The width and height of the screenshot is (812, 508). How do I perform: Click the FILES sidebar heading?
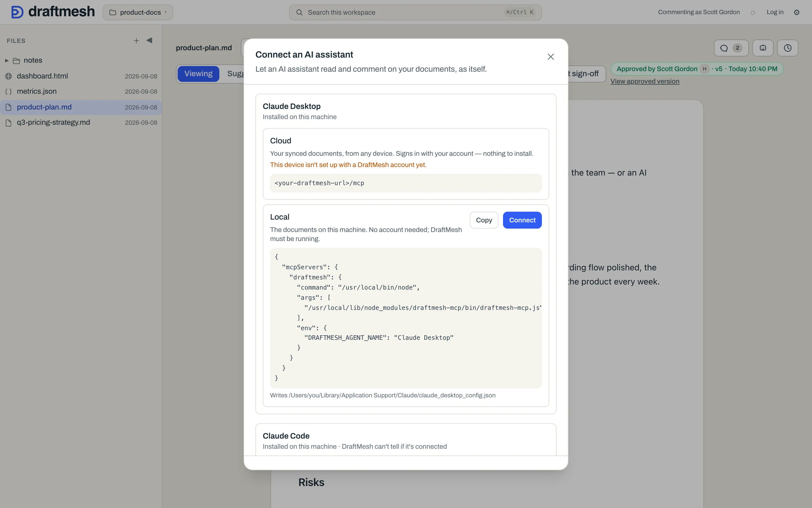click(x=16, y=41)
